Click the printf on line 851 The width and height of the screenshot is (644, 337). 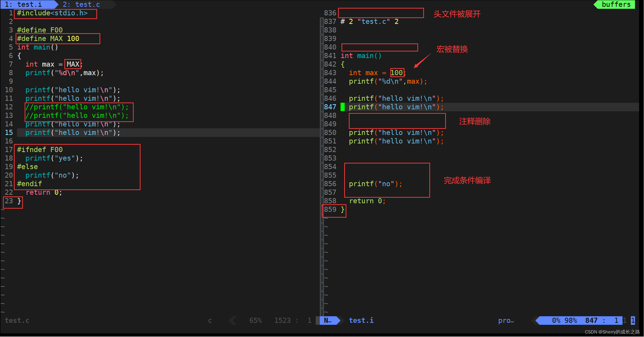click(396, 141)
